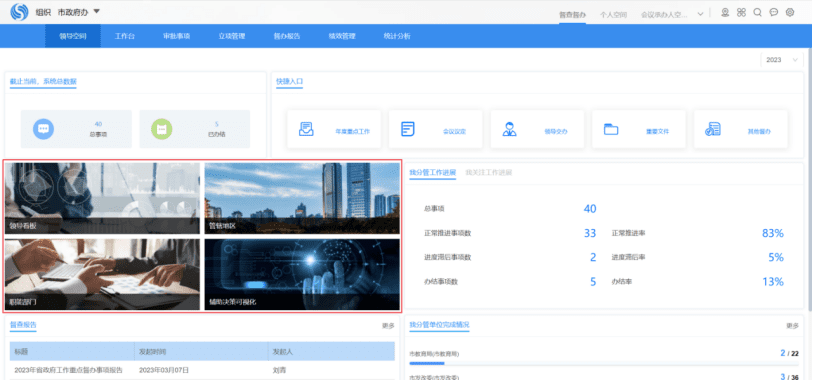Click the 正常推进事项数 value 33

point(590,233)
